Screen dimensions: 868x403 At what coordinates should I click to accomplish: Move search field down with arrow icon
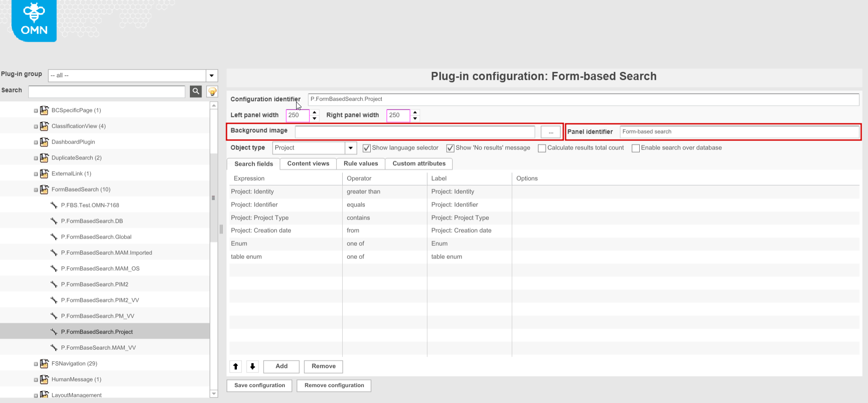point(253,366)
